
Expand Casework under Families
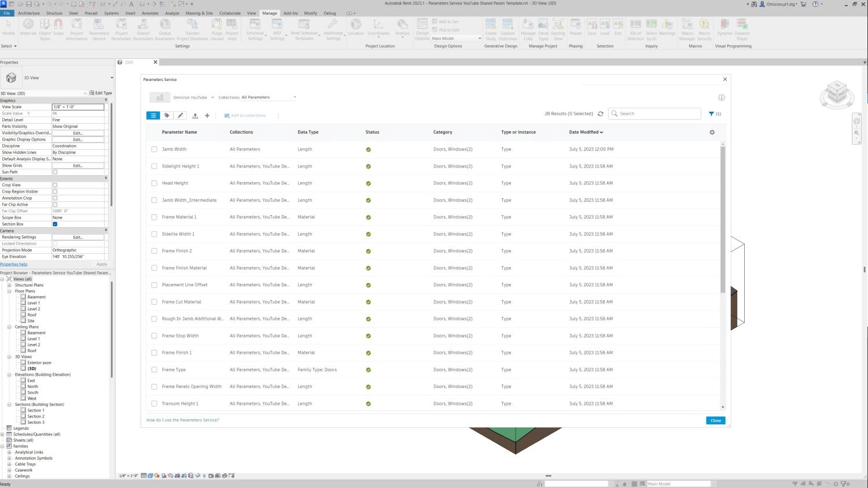pyautogui.click(x=9, y=470)
